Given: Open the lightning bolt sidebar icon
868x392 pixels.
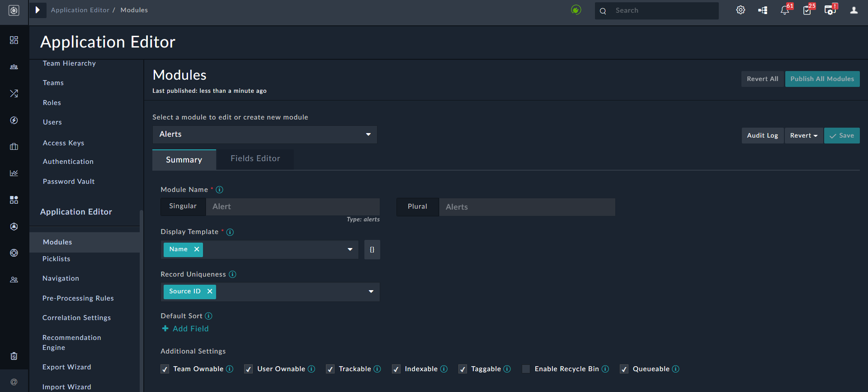Looking at the screenshot, I should [14, 120].
